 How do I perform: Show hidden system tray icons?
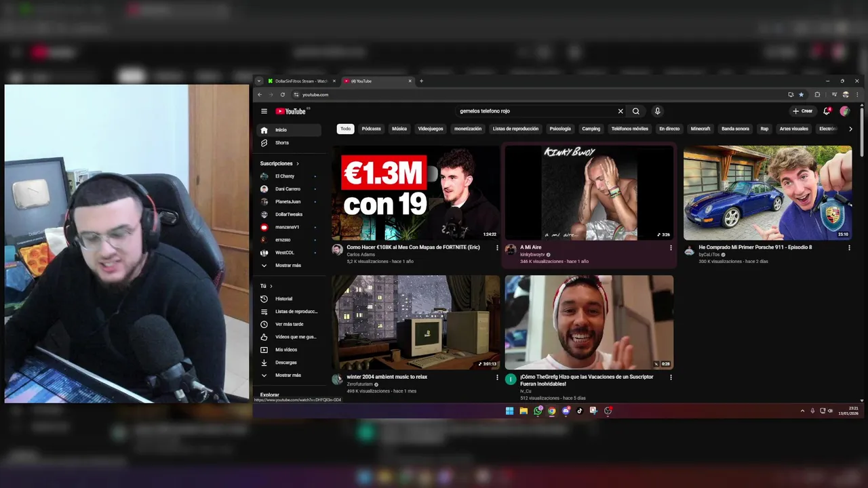[802, 411]
